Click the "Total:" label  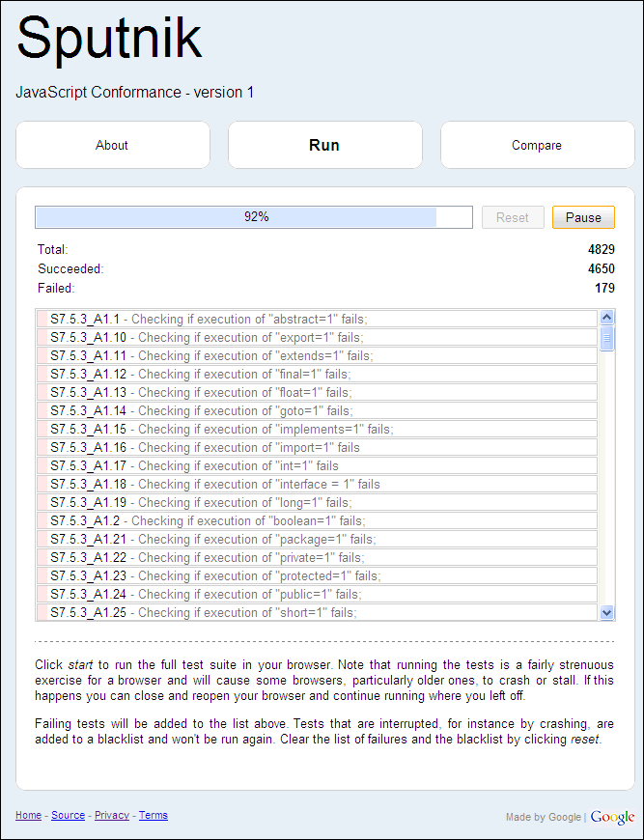[x=52, y=250]
